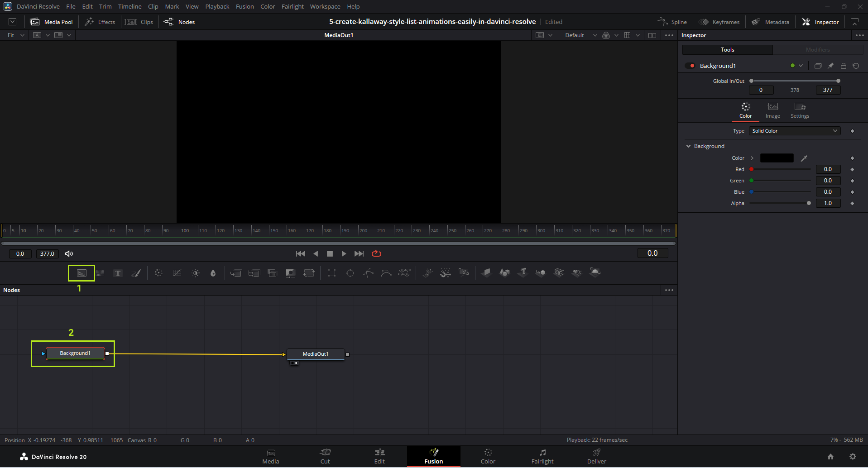
Task: Switch to the Image tab in Inspector
Action: click(772, 110)
